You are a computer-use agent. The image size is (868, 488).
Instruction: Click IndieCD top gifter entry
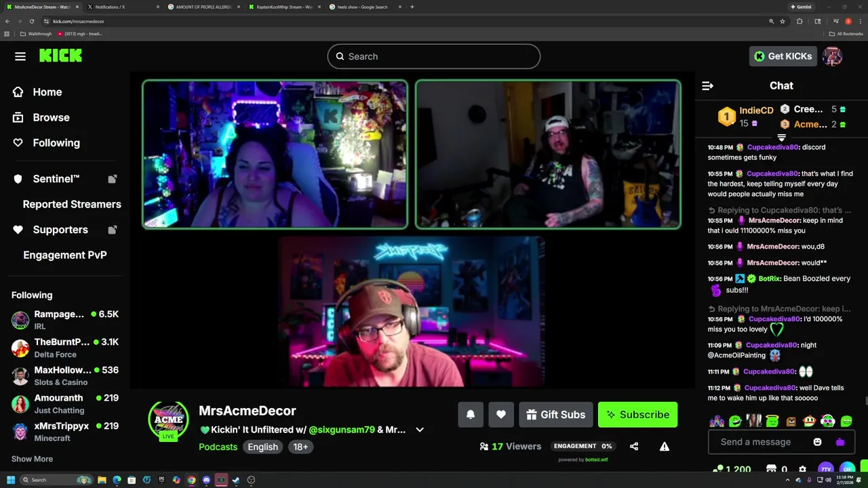point(746,116)
